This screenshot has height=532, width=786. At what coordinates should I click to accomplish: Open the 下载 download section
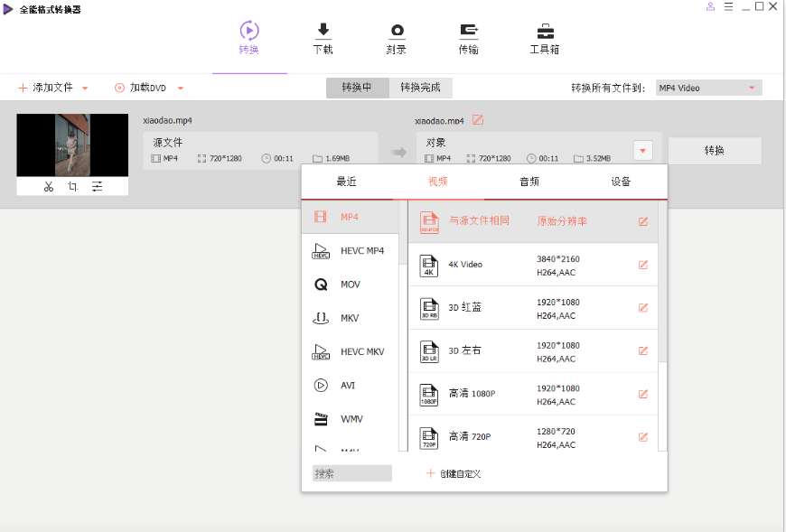click(323, 39)
